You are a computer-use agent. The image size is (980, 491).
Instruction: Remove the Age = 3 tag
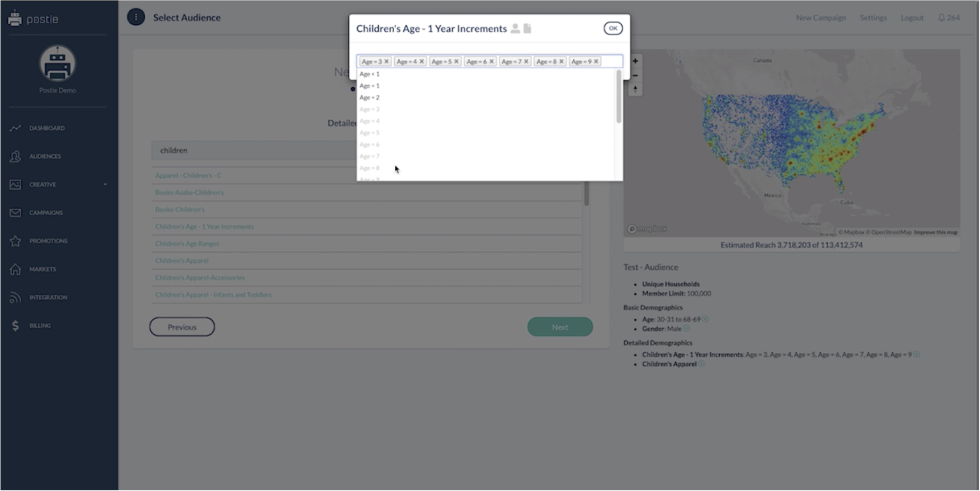386,62
